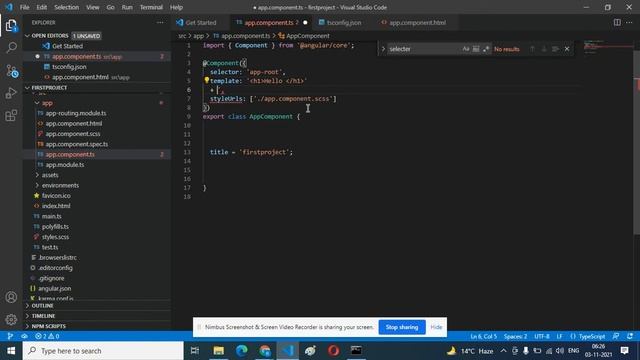Click the Explorer more actions ellipsis
Screen dimensions: 640x360
[160, 22]
